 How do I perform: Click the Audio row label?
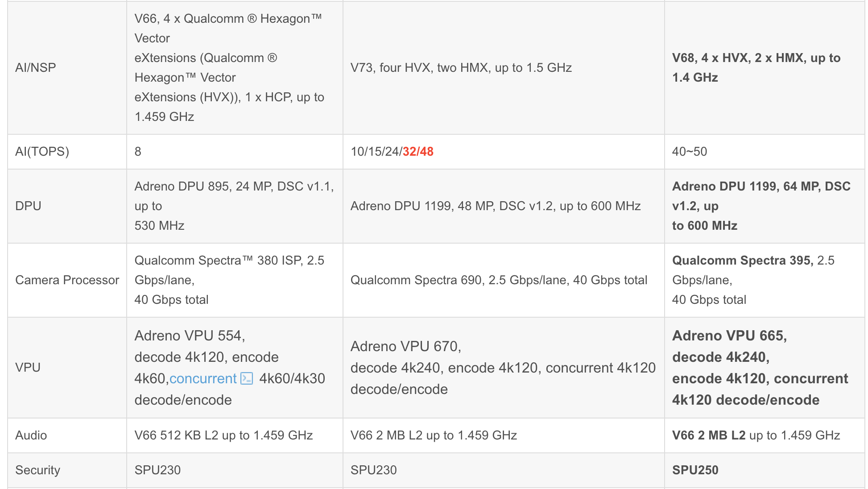click(x=31, y=435)
